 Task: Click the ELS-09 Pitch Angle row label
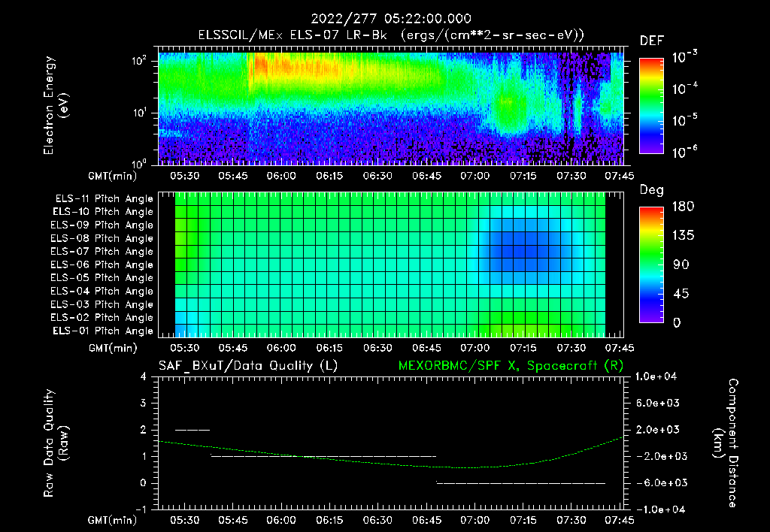click(102, 225)
